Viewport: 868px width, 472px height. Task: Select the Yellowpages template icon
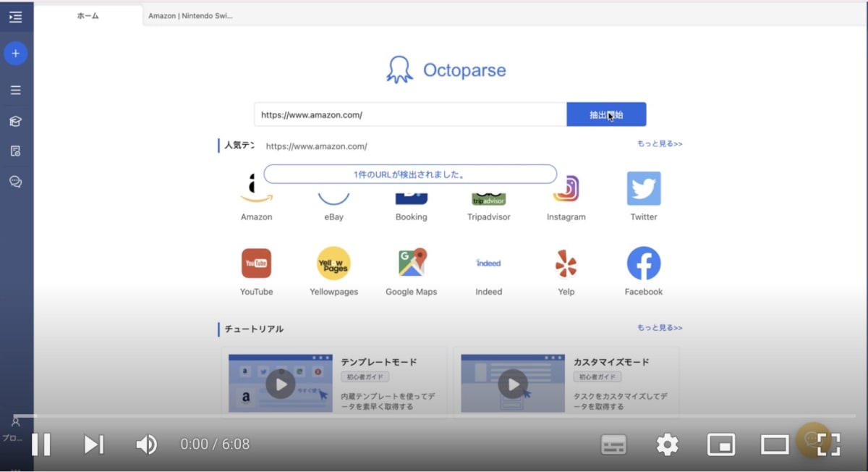(x=334, y=264)
